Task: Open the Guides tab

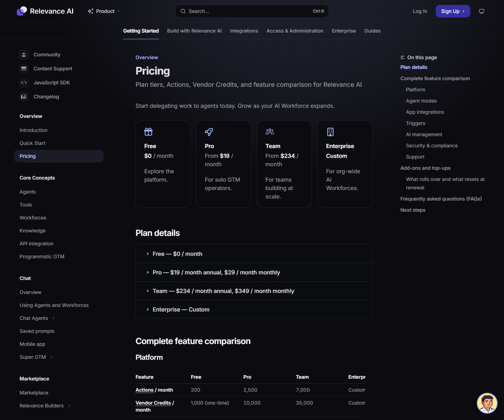Action: coord(372,31)
